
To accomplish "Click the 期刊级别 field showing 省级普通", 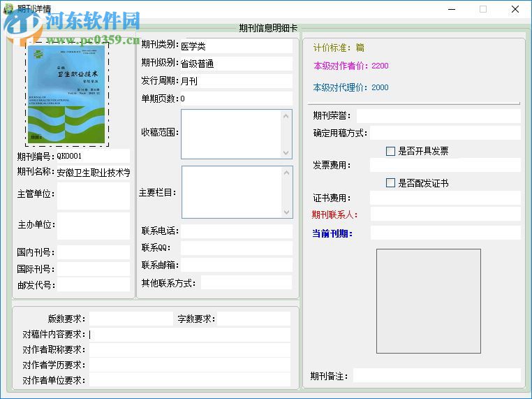I will click(x=236, y=64).
